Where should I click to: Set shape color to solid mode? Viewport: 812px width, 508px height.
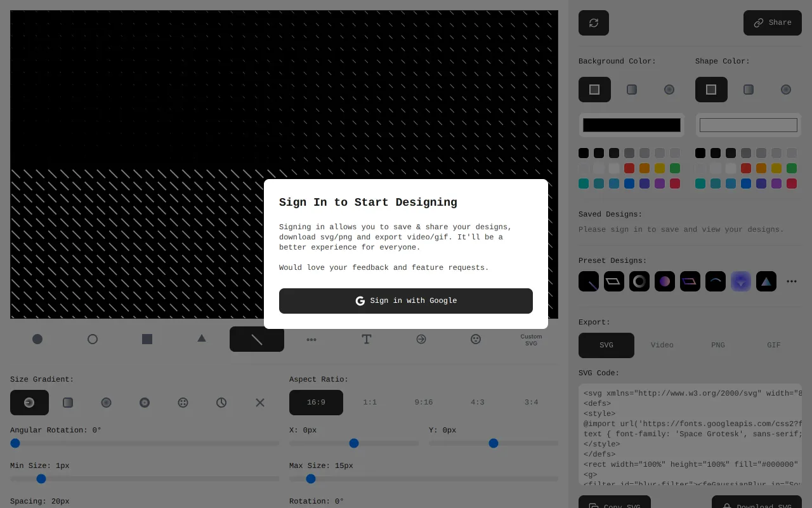coord(711,90)
